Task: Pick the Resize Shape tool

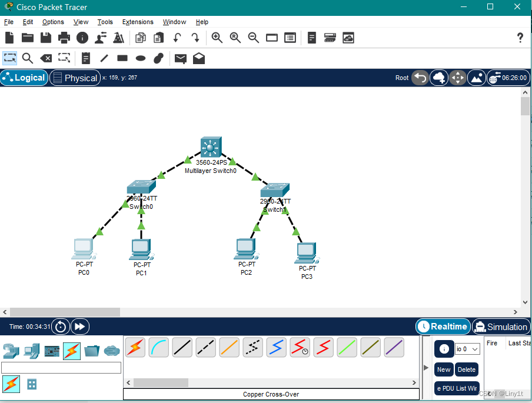Action: (x=64, y=58)
